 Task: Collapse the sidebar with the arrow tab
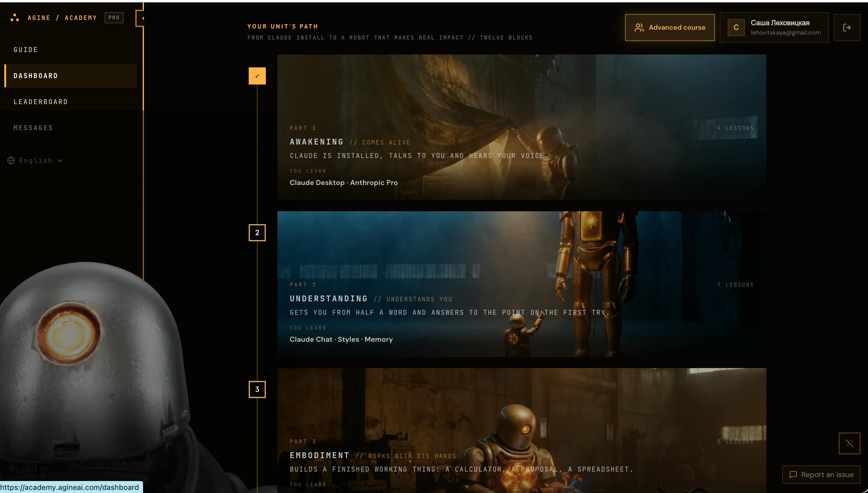(x=140, y=18)
